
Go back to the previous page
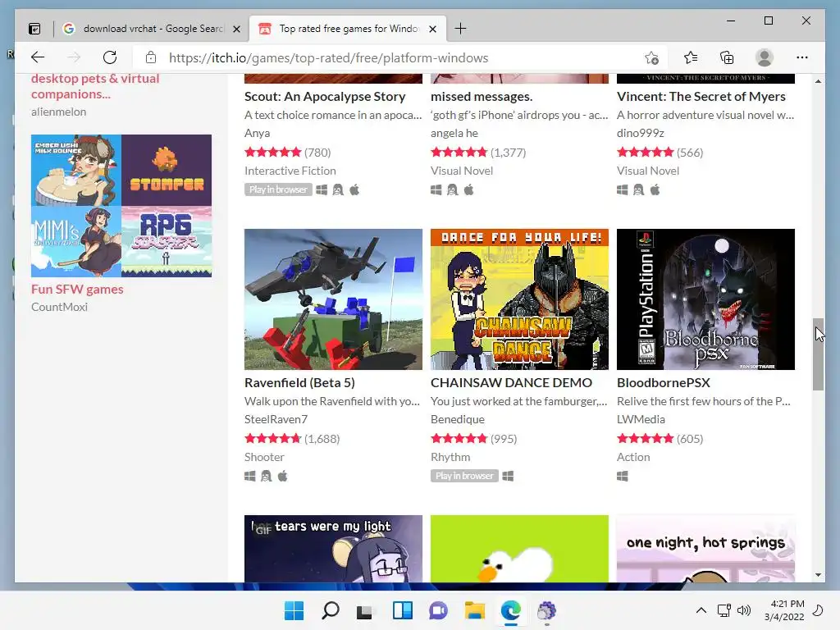pos(38,57)
